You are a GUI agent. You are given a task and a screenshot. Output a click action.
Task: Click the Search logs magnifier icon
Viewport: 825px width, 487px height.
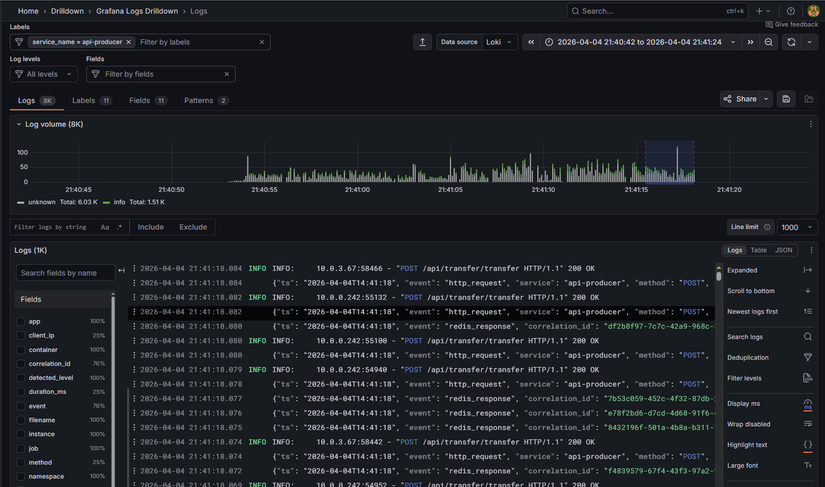807,337
